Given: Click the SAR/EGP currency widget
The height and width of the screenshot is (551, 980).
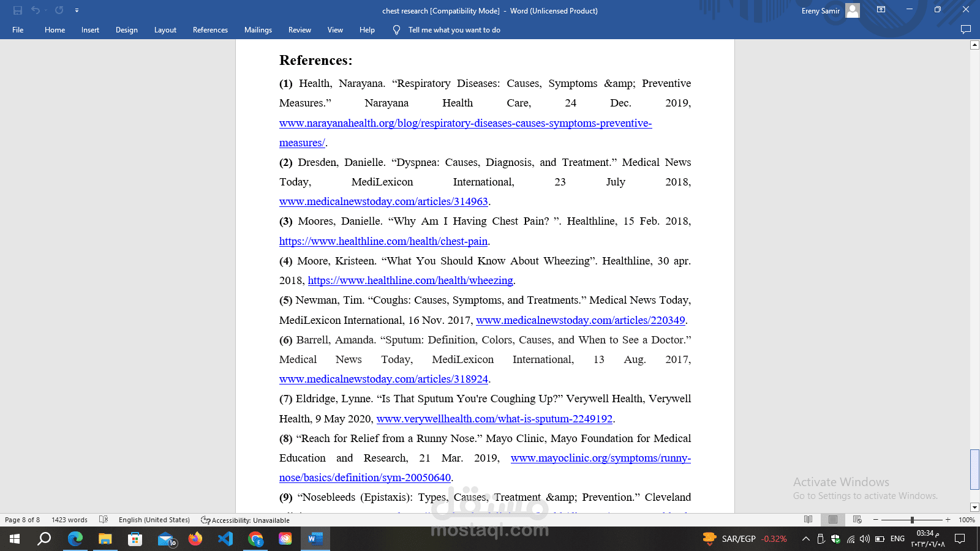Looking at the screenshot, I should click(745, 539).
